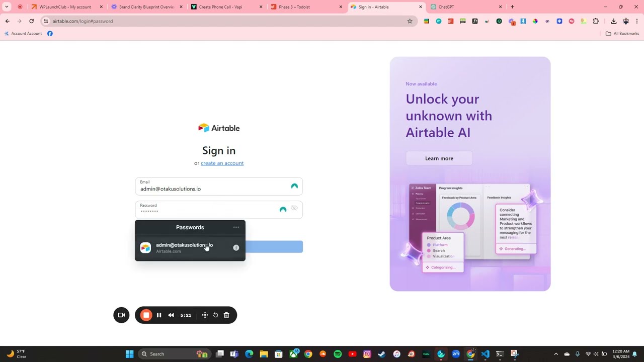Click the Learn more button
The image size is (644, 362).
click(x=439, y=158)
